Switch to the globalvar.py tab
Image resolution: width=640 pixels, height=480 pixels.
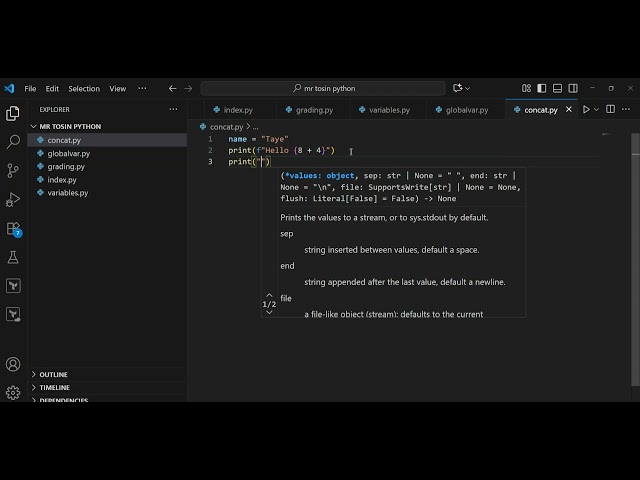pyautogui.click(x=467, y=110)
